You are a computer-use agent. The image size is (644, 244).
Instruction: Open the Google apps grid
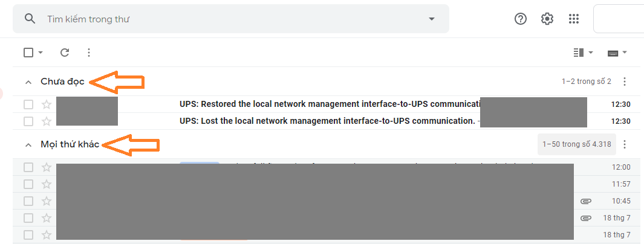click(574, 19)
